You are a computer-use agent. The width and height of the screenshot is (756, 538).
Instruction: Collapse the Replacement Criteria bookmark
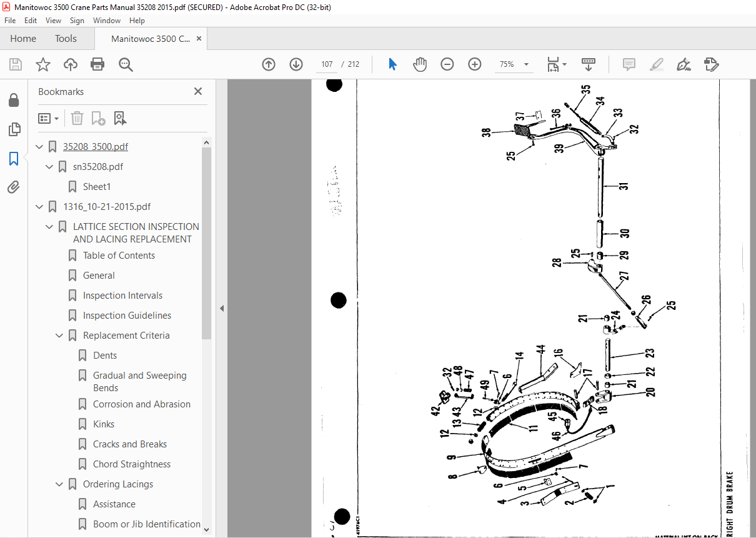click(x=60, y=336)
